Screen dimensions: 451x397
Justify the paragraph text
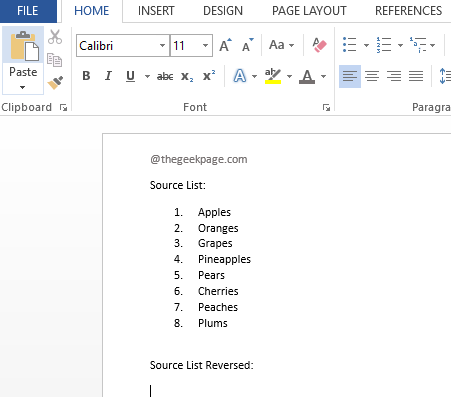pos(416,76)
